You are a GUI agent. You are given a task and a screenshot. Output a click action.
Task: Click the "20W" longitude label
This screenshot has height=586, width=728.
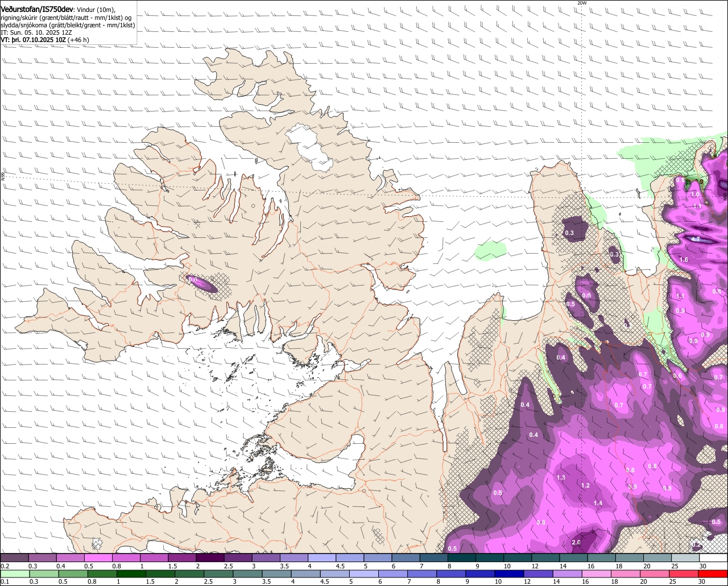pos(581,3)
